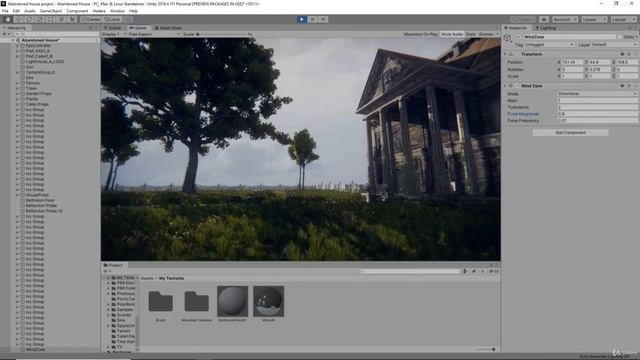Select the Rect transform tool
This screenshot has height=360, width=640.
tap(51, 20)
